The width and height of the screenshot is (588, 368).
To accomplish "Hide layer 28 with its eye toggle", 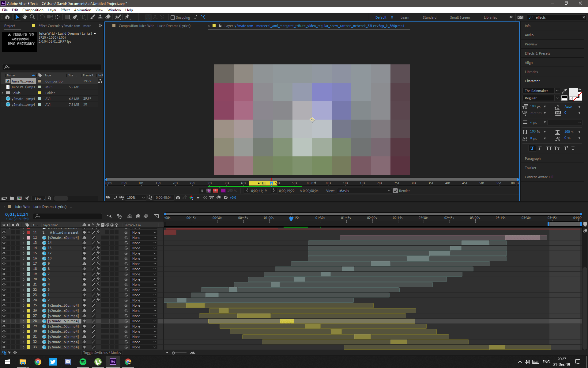I will point(4,321).
